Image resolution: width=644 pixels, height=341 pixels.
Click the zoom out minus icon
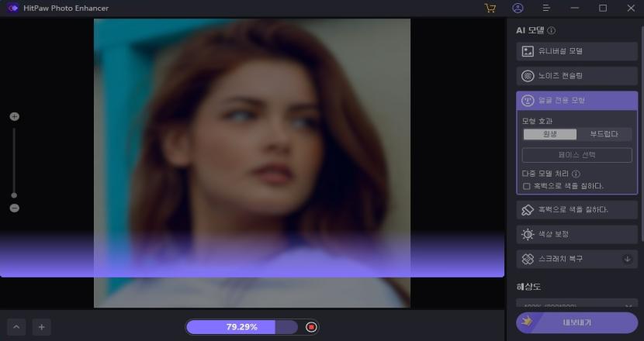coord(14,208)
